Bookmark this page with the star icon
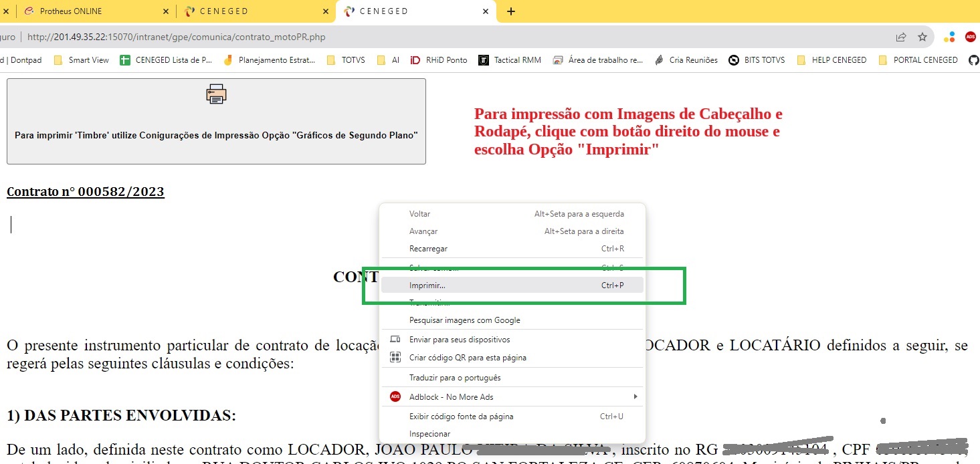Viewport: 980px width, 464px height. pos(922,37)
